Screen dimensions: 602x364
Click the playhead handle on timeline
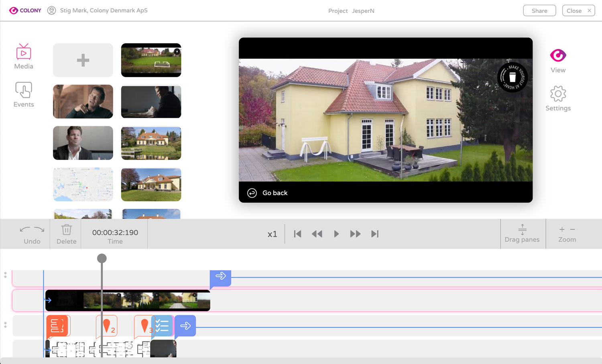[102, 258]
